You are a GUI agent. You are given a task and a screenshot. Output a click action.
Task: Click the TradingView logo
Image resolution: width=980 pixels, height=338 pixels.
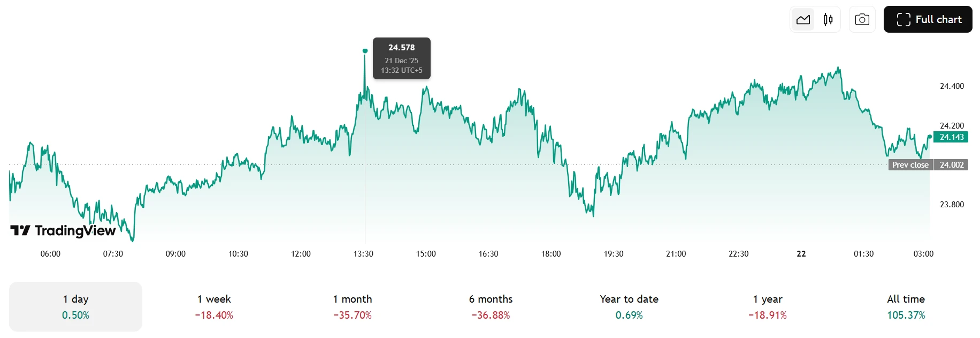tap(64, 230)
